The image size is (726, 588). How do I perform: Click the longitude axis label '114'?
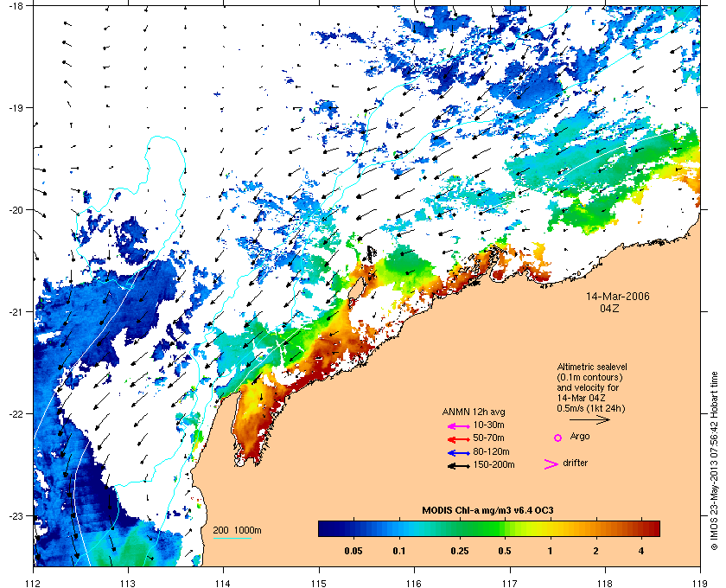coord(223,584)
